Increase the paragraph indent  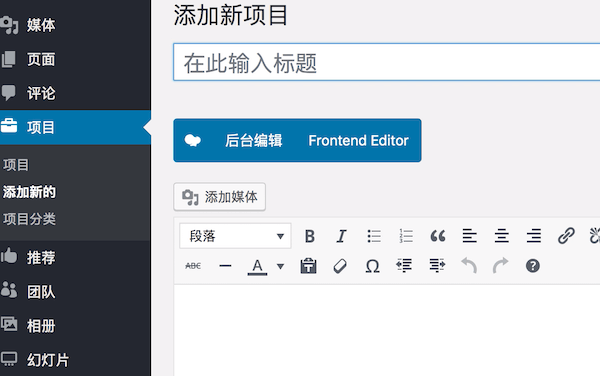pos(437,265)
